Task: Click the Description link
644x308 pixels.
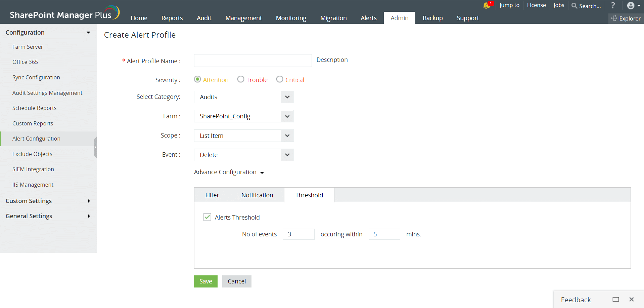Action: pos(332,60)
